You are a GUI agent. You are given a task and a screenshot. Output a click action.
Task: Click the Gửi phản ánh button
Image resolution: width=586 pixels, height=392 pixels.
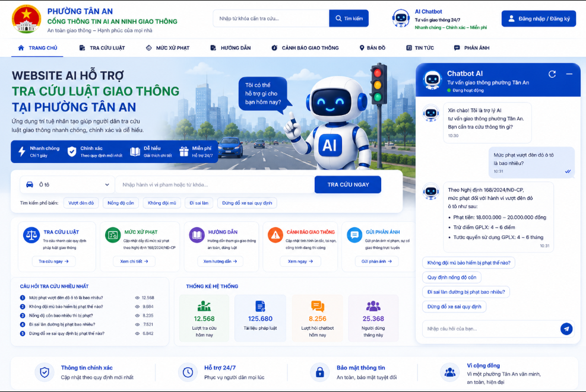click(x=376, y=262)
